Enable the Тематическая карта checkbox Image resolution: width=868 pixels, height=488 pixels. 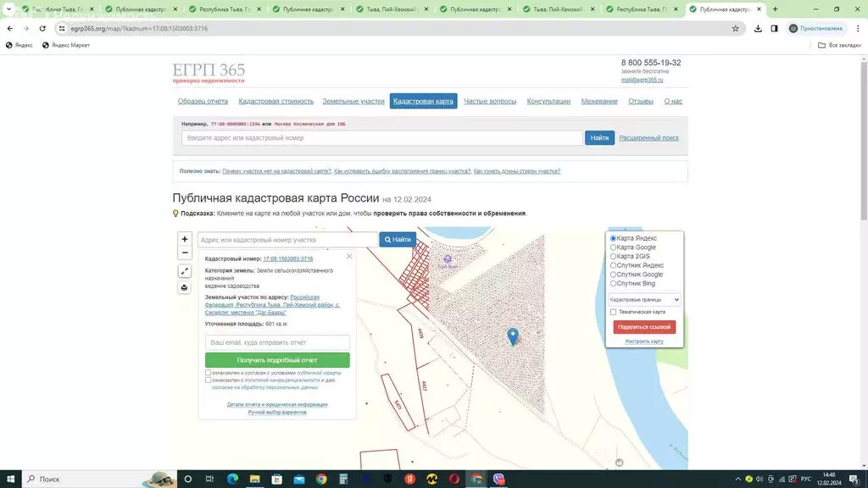coord(614,312)
